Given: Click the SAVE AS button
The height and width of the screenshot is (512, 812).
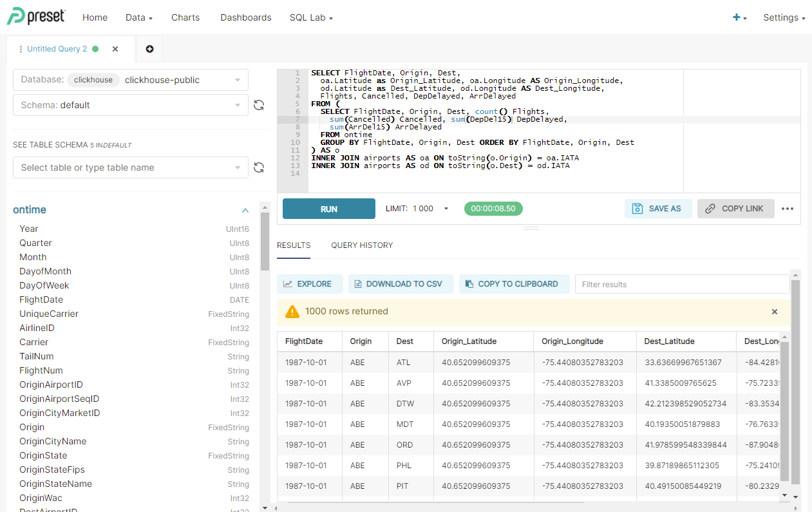Looking at the screenshot, I should (x=658, y=208).
